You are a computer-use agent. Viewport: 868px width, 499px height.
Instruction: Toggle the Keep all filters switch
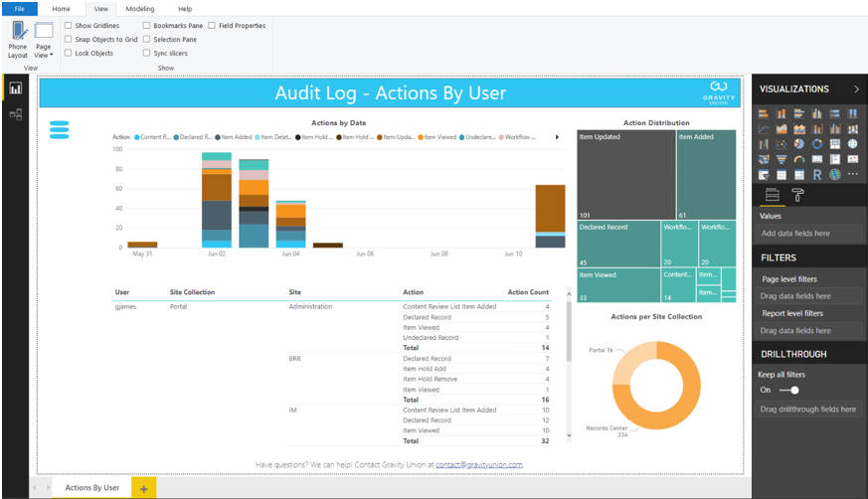coord(788,390)
